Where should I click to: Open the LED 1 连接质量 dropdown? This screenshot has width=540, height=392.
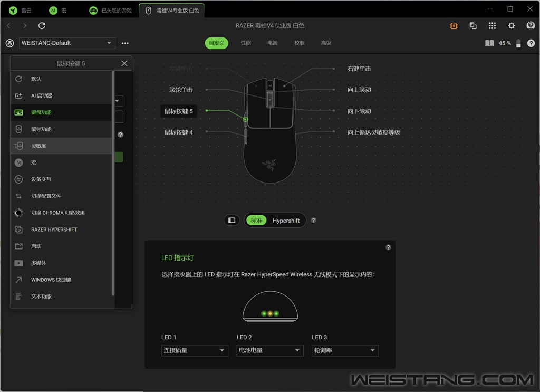coord(195,350)
